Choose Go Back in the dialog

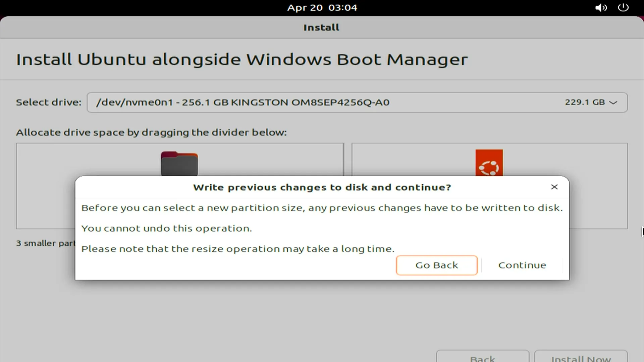pos(437,265)
